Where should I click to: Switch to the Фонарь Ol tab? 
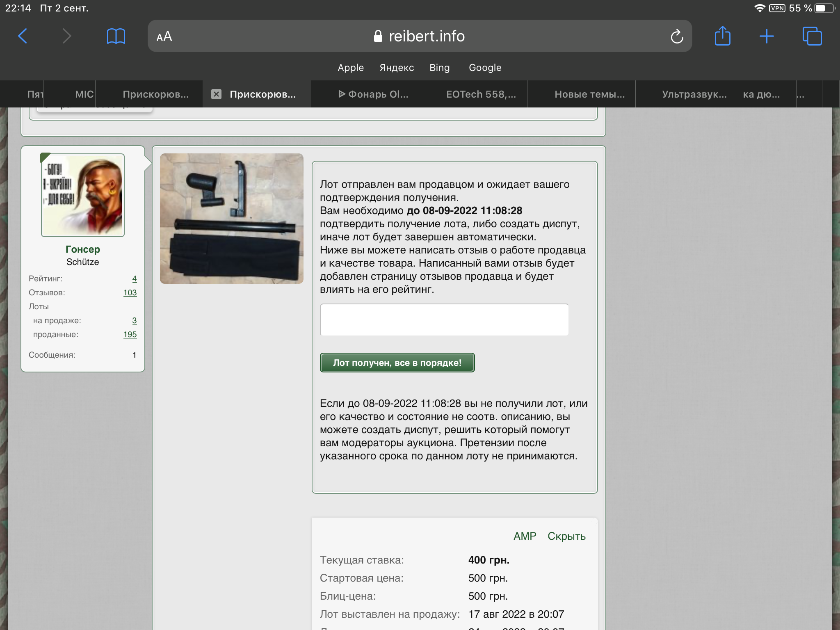click(x=373, y=94)
